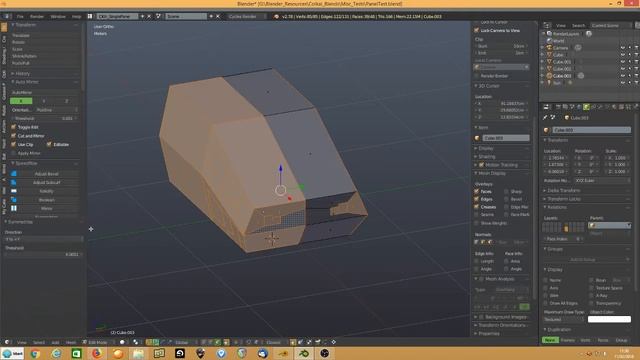Click the green spreadsheet icon in taskbar
The width and height of the screenshot is (640, 360).
[76, 353]
